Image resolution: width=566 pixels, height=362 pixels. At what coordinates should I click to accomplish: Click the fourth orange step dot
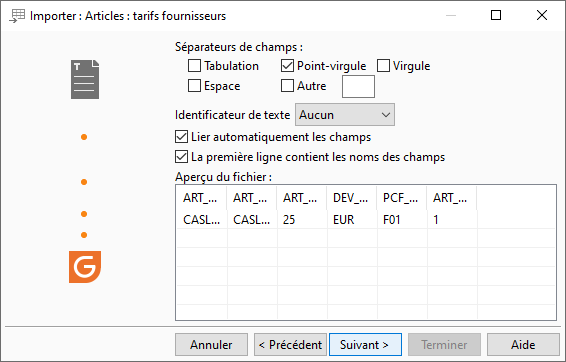(84, 235)
